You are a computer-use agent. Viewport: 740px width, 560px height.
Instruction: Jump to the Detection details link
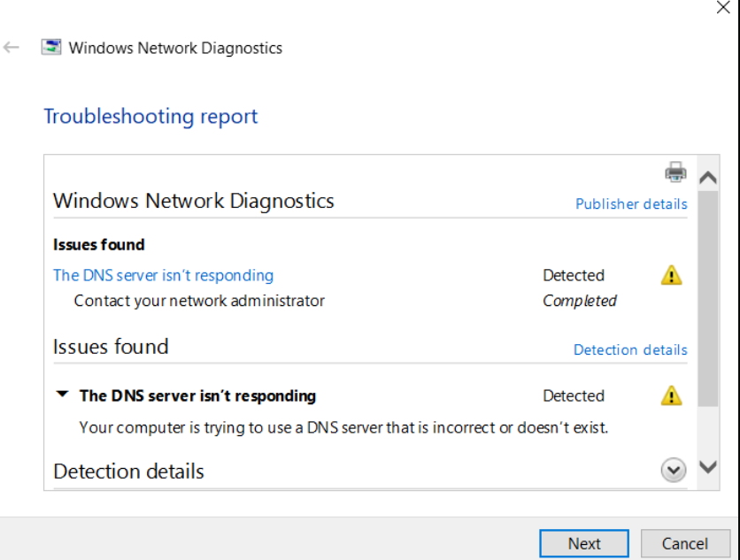coord(630,350)
